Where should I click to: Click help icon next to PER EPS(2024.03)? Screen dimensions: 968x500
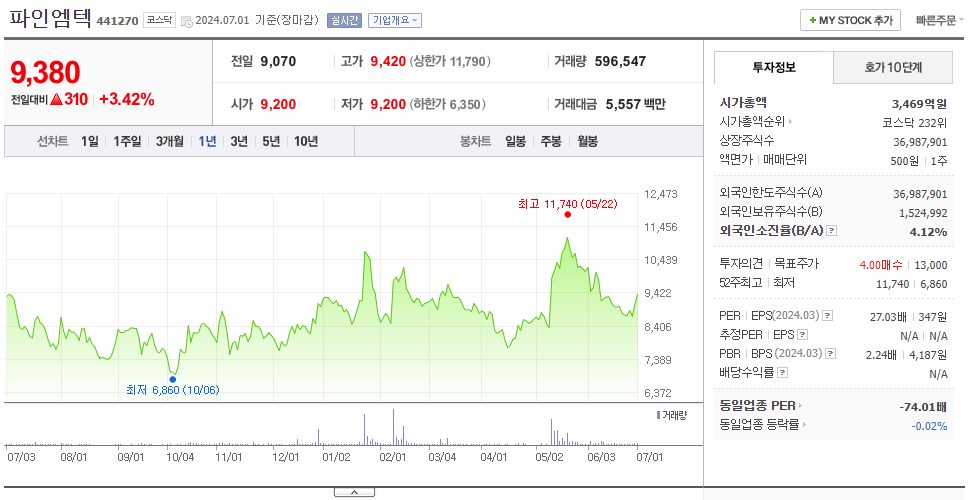coord(827,315)
